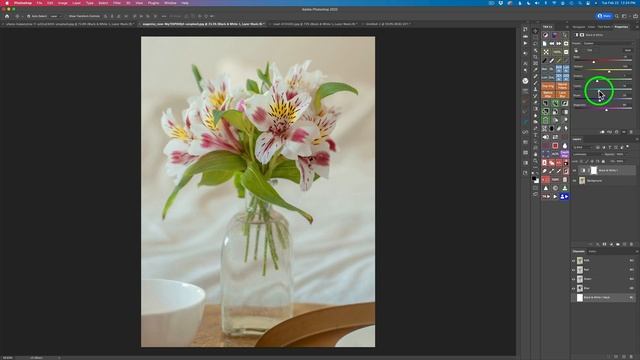Viewport: 640px width, 360px height.
Task: Open the Window menu
Action: pos(170,3)
